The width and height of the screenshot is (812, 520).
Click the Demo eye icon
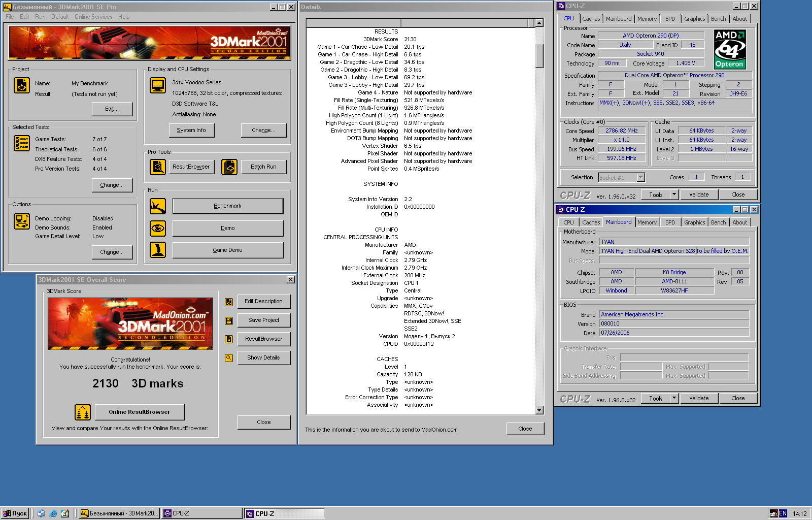point(158,229)
